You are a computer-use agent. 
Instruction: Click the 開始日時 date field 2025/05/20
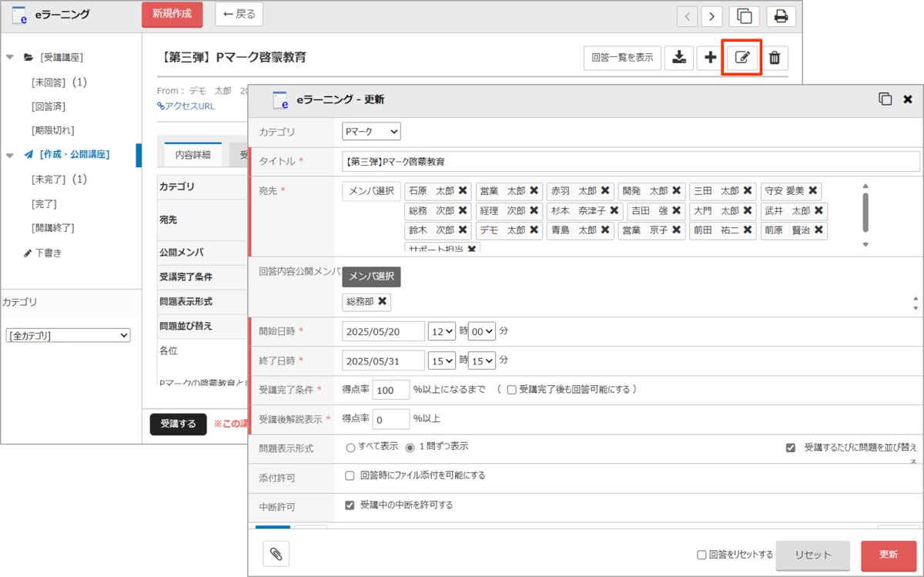click(x=383, y=331)
